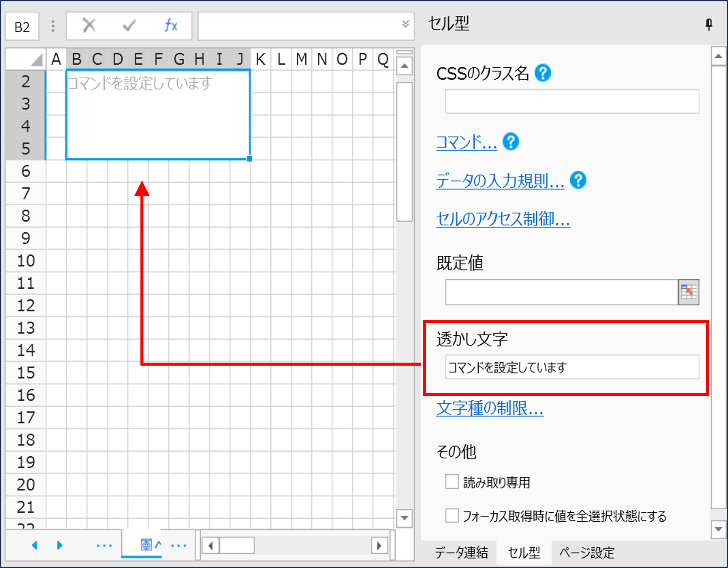Confirm entry with the checkmark icon
This screenshot has height=568, width=728.
129,25
